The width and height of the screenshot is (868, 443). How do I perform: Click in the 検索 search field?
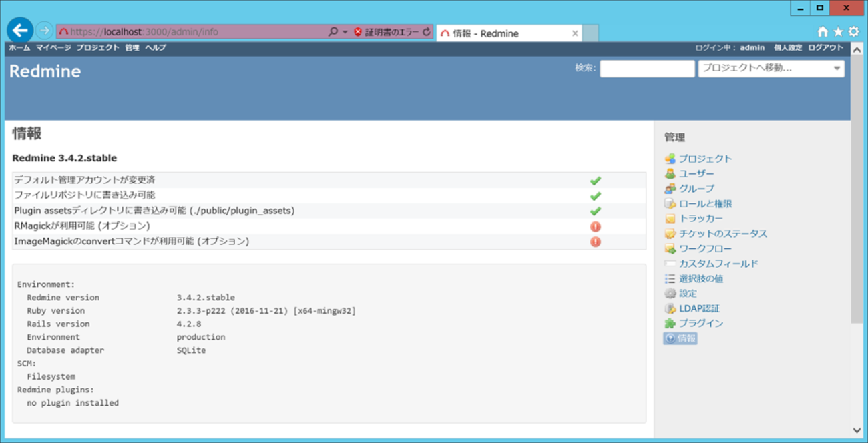tap(646, 69)
